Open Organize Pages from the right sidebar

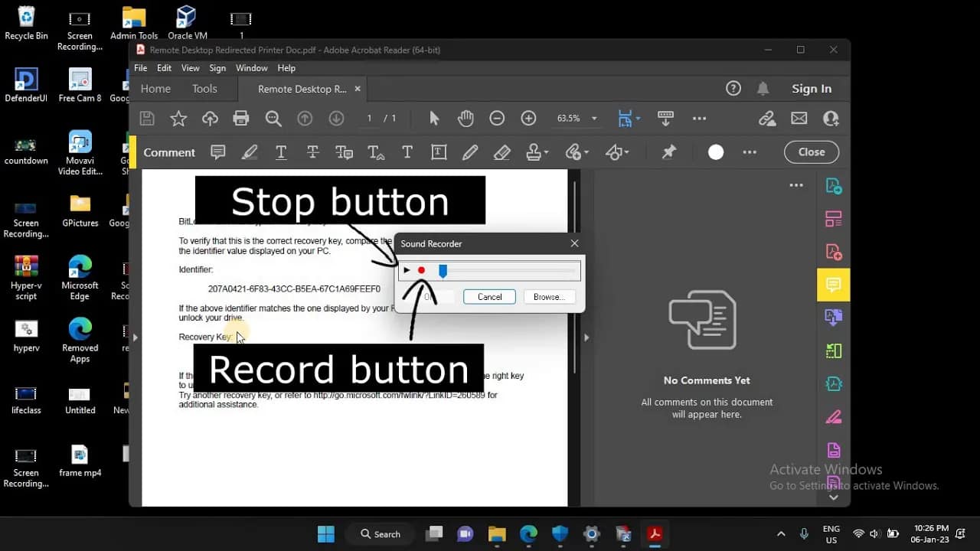[834, 218]
